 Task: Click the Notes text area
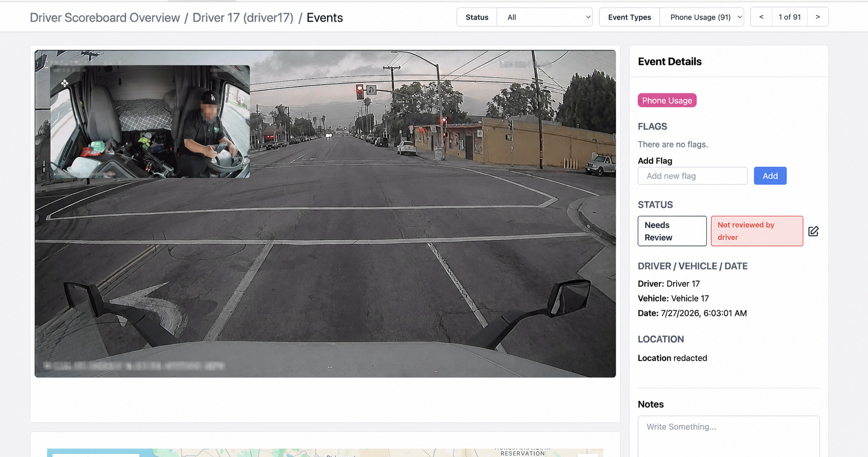pyautogui.click(x=728, y=436)
